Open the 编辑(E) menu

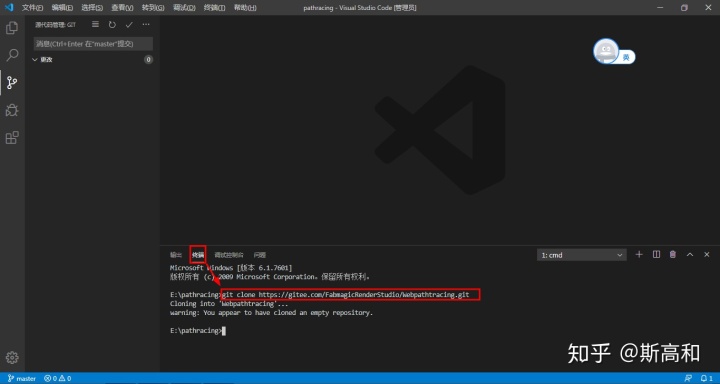(x=62, y=8)
